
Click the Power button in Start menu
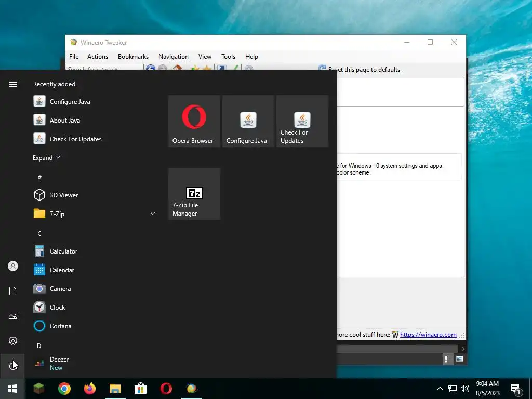click(x=12, y=365)
